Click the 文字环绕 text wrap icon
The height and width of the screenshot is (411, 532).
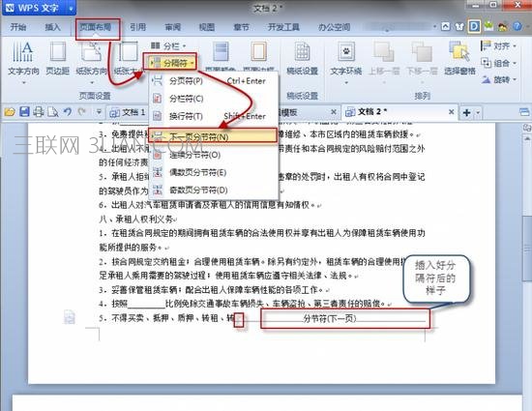[346, 52]
